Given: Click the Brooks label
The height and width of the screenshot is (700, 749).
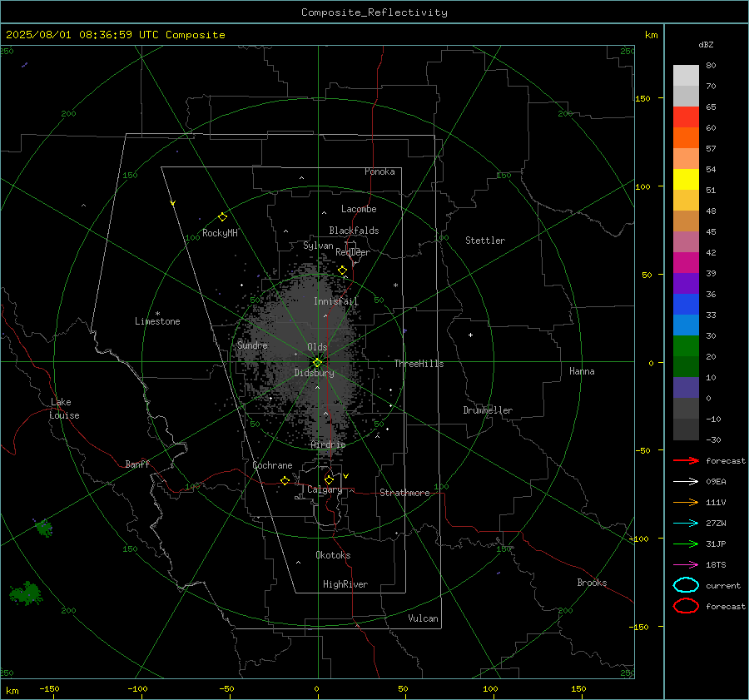Looking at the screenshot, I should 592,583.
